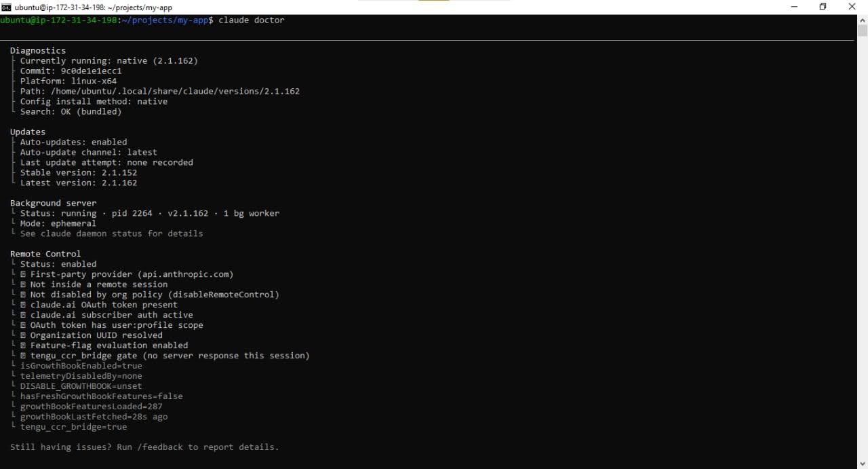Select 'Currently running: native (2.1.162)' line
This screenshot has width=868, height=469.
point(108,61)
